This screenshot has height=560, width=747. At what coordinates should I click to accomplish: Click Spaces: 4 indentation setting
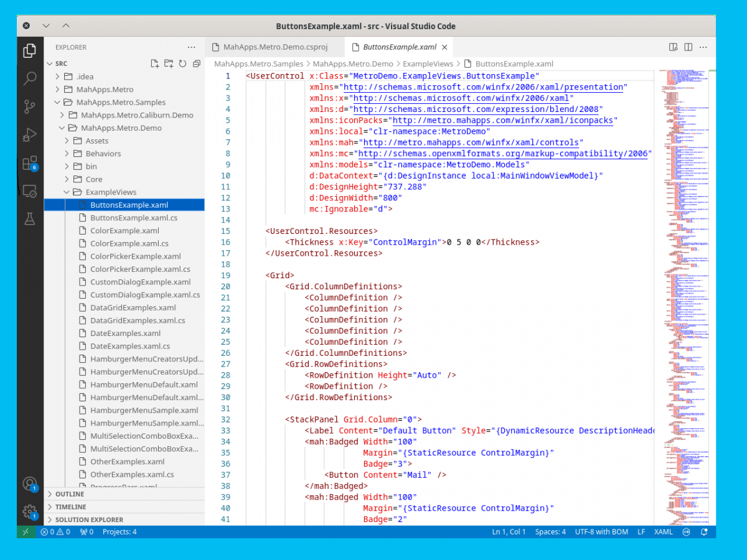pyautogui.click(x=551, y=532)
